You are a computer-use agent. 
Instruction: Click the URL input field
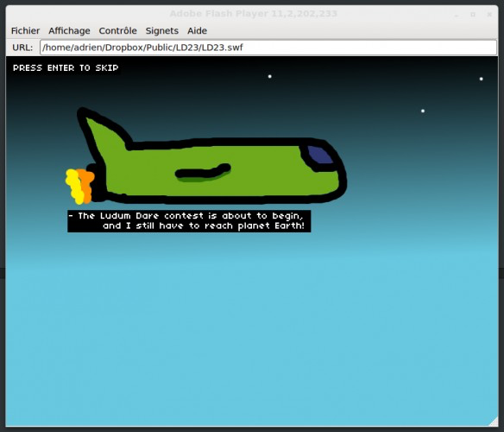point(268,48)
